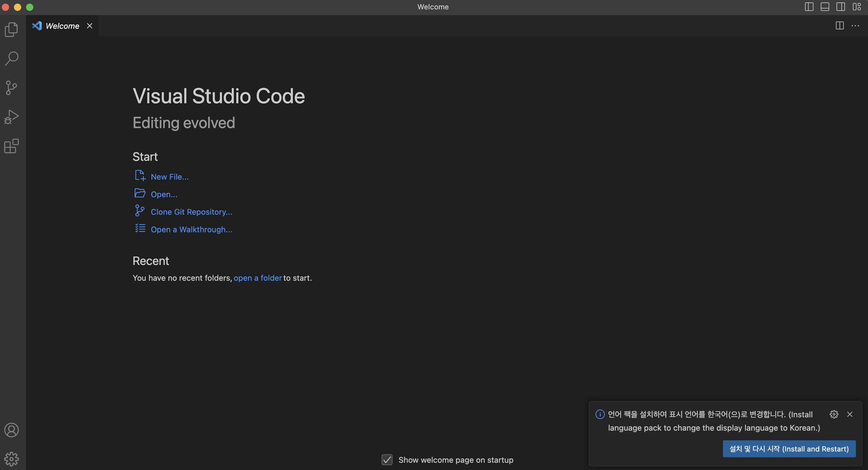868x470 pixels.
Task: Dismiss the Korean language pack notification
Action: pyautogui.click(x=850, y=414)
